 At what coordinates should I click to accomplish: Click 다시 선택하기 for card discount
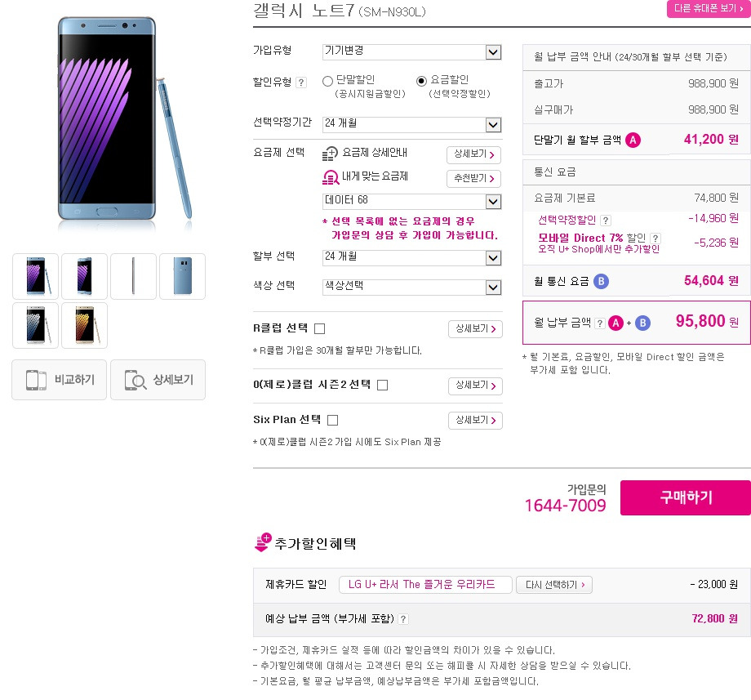click(554, 585)
